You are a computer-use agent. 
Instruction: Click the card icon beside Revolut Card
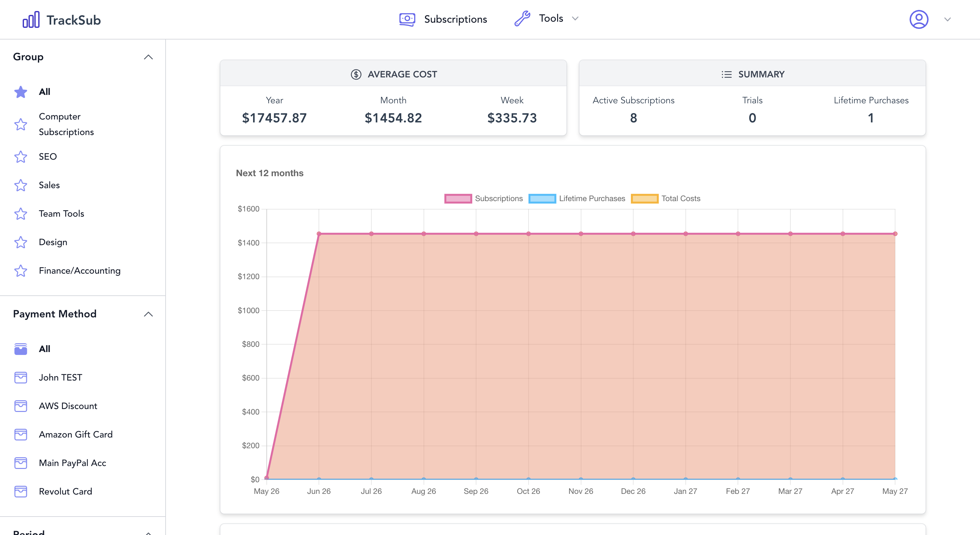pos(20,491)
